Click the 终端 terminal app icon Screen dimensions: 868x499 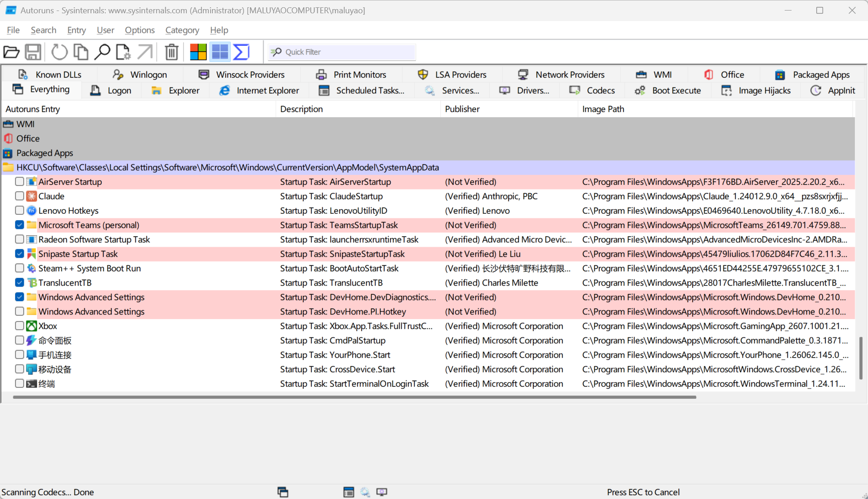[x=32, y=384]
